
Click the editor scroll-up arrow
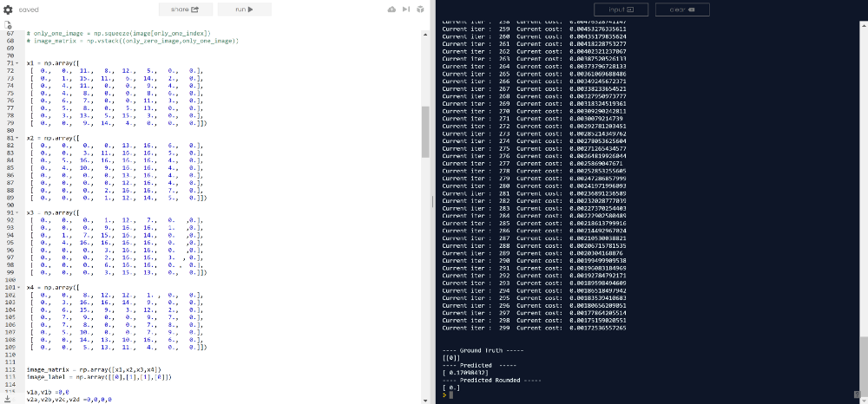point(425,34)
